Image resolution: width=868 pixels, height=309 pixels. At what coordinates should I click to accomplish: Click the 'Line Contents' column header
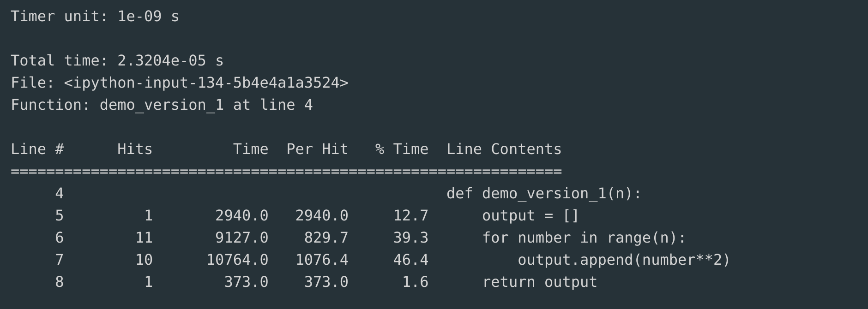coord(504,149)
